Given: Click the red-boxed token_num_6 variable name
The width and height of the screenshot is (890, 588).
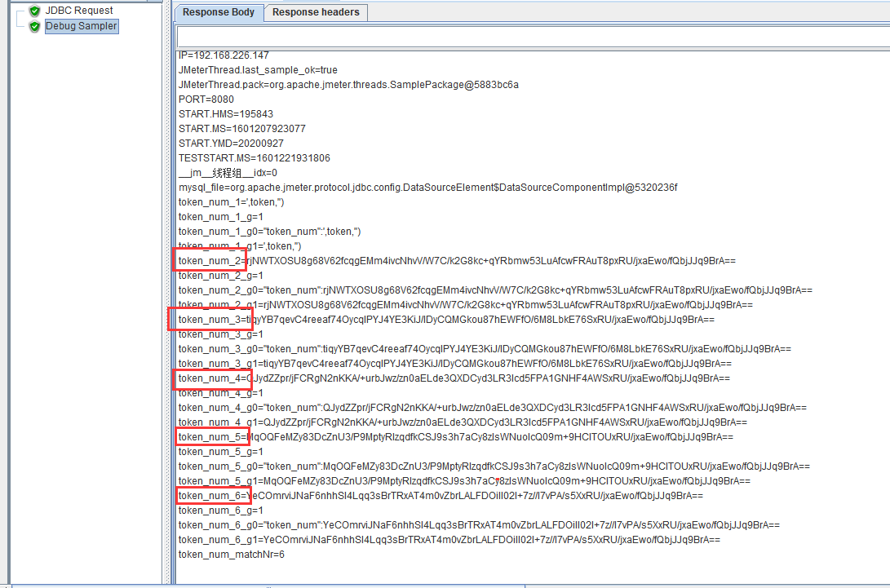Looking at the screenshot, I should tap(210, 496).
